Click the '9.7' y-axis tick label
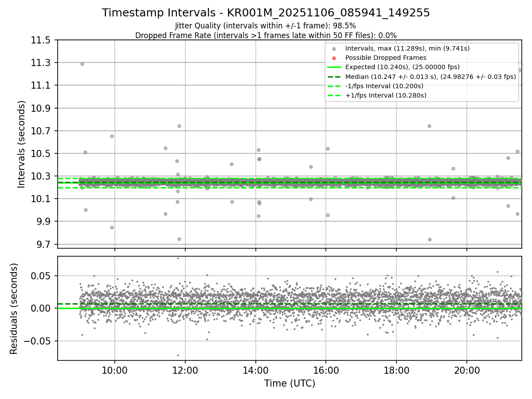This screenshot has width=532, height=399. coord(44,245)
